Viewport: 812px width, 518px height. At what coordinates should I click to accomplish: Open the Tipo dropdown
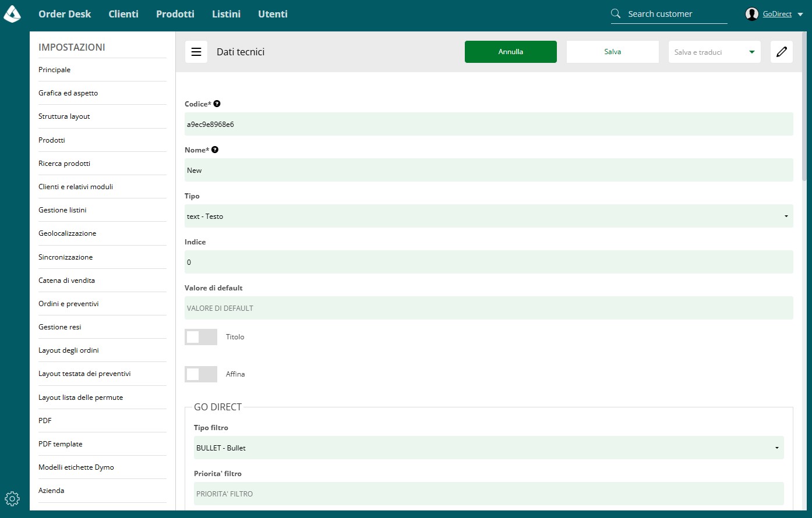click(x=489, y=216)
